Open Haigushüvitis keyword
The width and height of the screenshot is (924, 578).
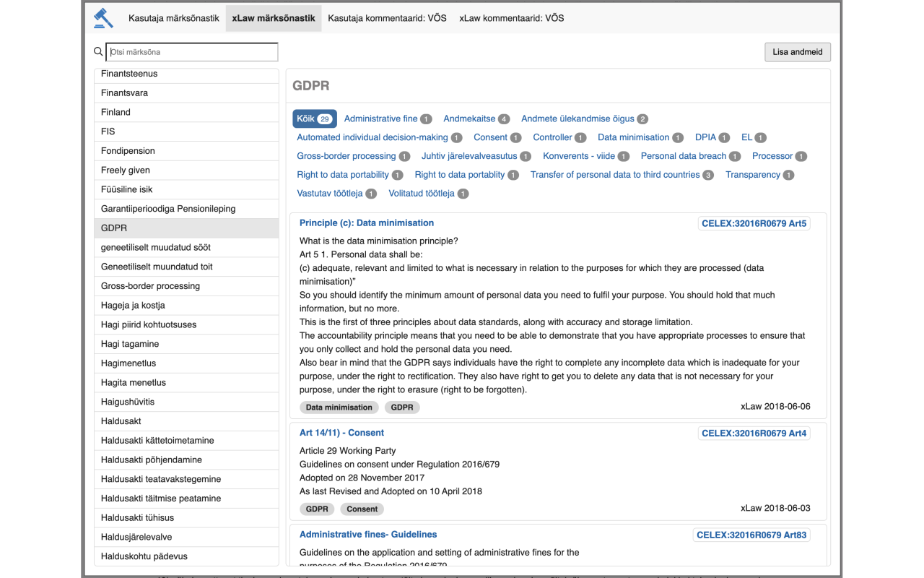click(x=186, y=402)
